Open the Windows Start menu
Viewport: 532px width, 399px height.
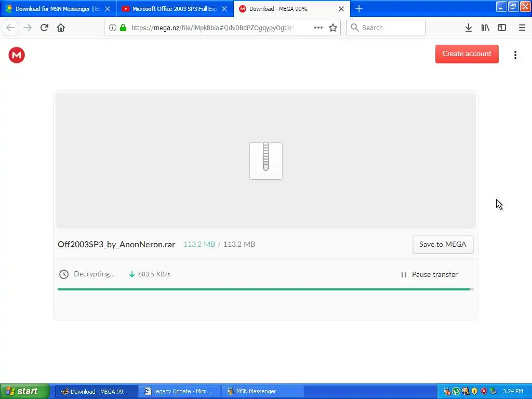25,391
